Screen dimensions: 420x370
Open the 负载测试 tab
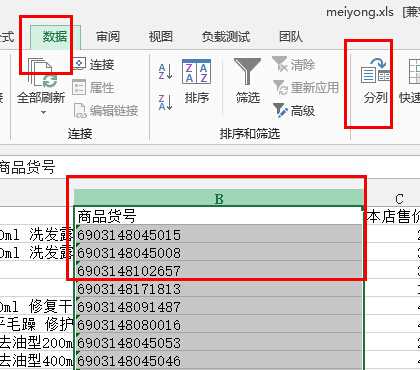[226, 37]
